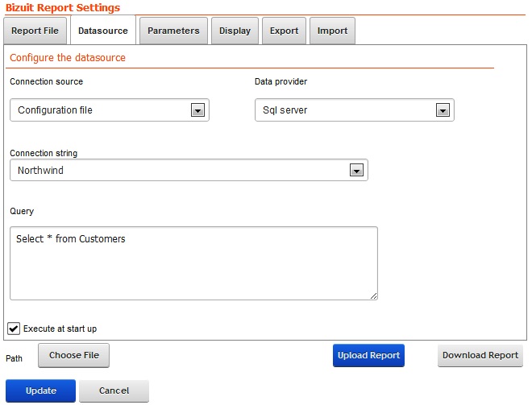Click the Download Report button
Viewport: 532px width, 405px height.
pyautogui.click(x=480, y=355)
